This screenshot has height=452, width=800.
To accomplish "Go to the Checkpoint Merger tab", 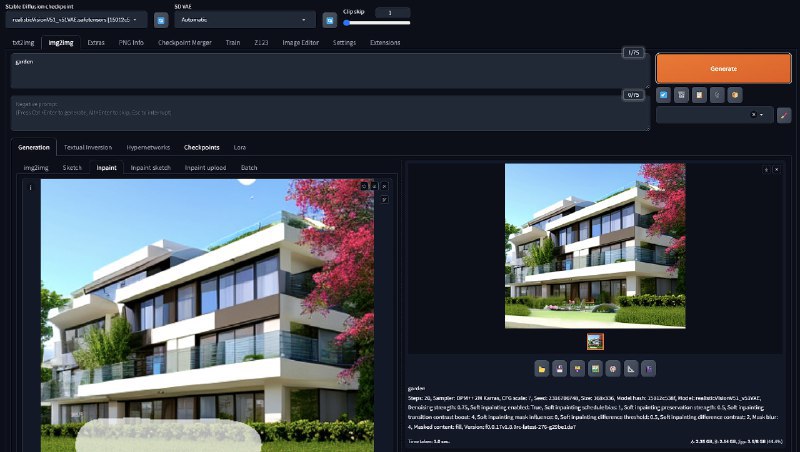I will 185,43.
